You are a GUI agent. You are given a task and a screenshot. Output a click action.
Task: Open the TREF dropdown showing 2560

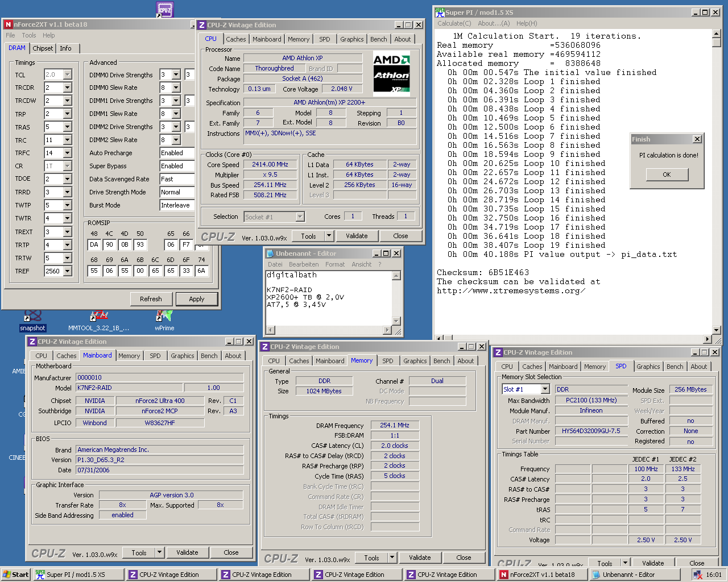point(68,271)
